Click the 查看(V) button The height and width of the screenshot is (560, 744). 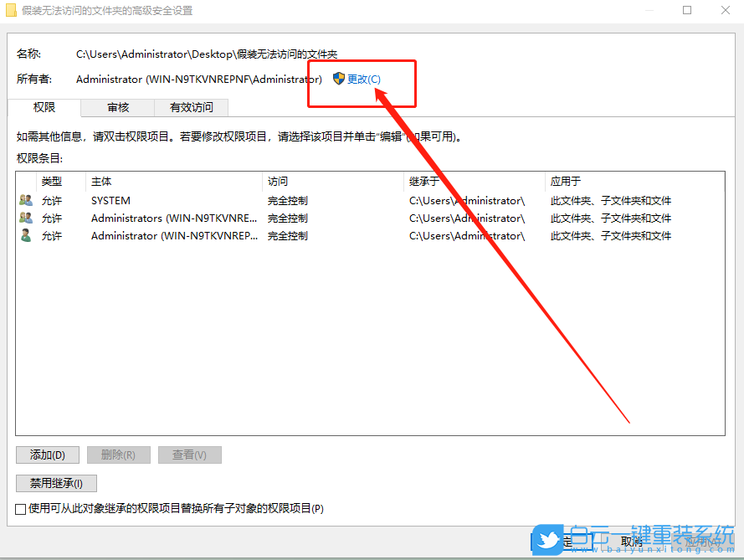point(189,455)
